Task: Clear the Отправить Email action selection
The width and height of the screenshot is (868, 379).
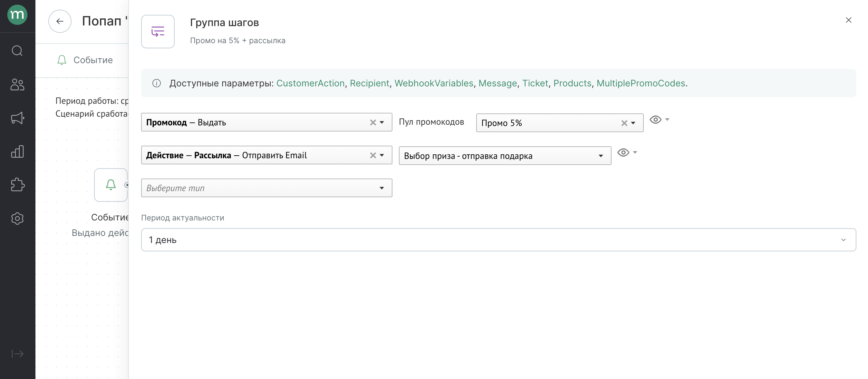Action: (373, 155)
